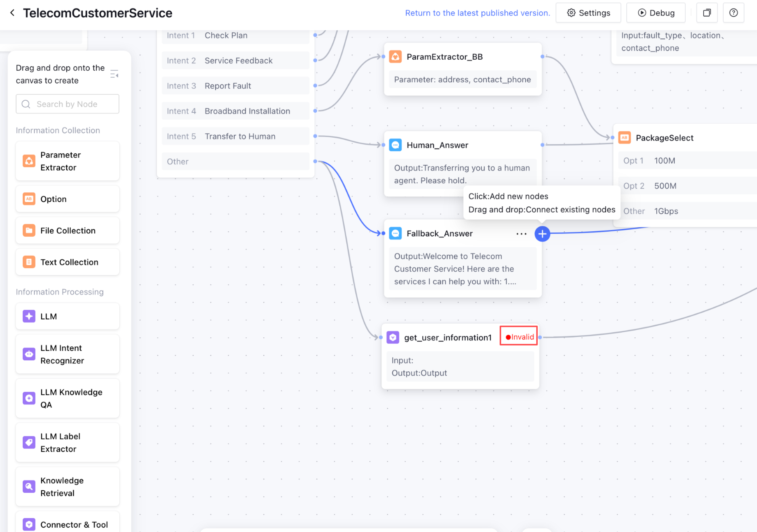The height and width of the screenshot is (532, 757).
Task: Select Intent 4 Broadband Installation row
Action: coord(235,111)
